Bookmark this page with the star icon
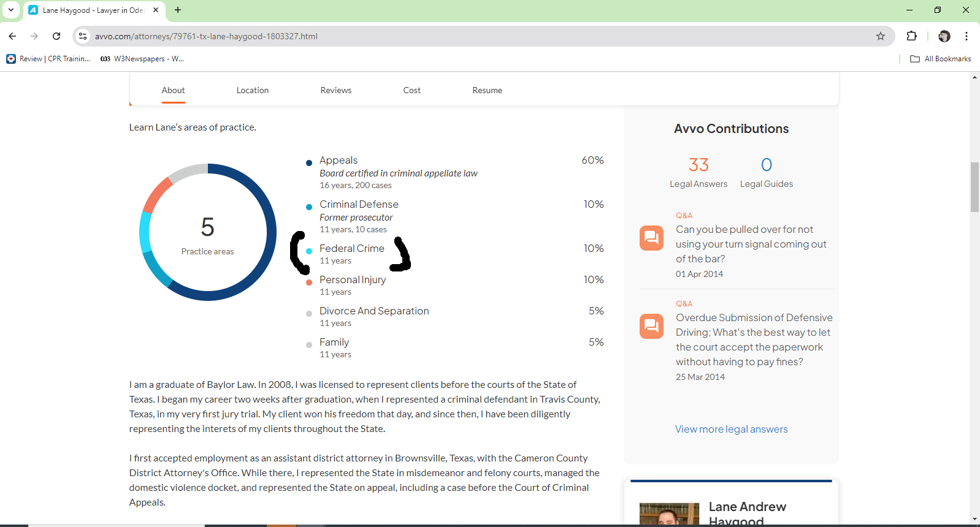980x527 pixels. point(881,36)
